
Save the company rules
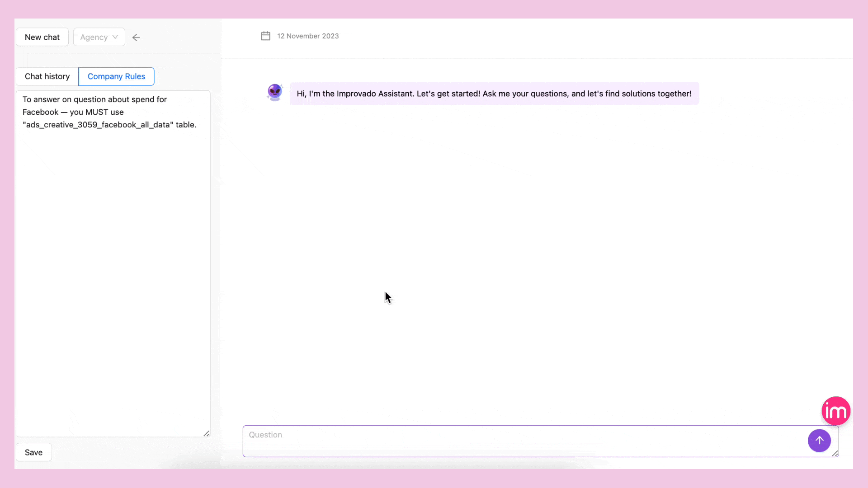[x=34, y=452]
